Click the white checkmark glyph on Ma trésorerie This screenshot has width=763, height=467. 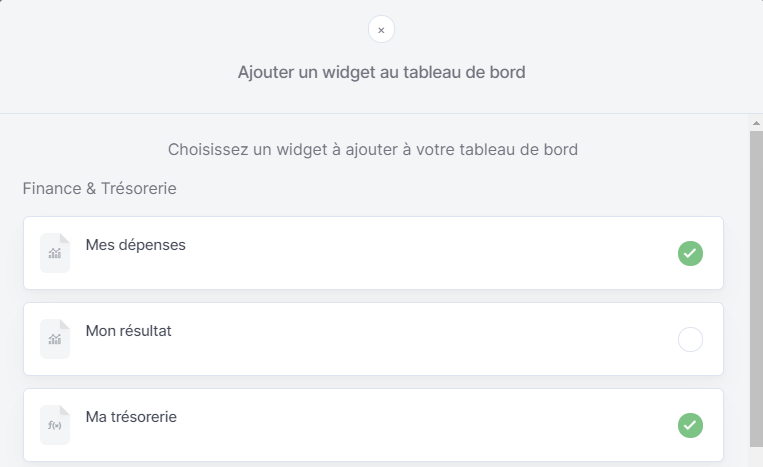(x=690, y=426)
